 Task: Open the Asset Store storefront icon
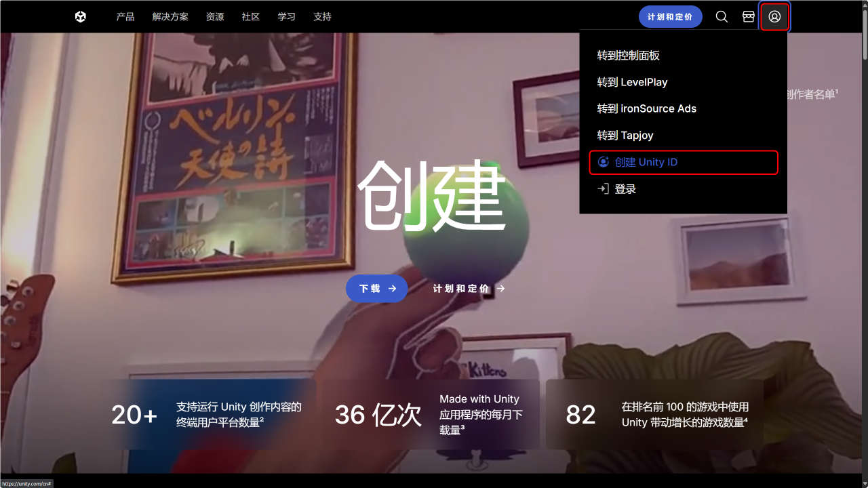click(x=749, y=17)
